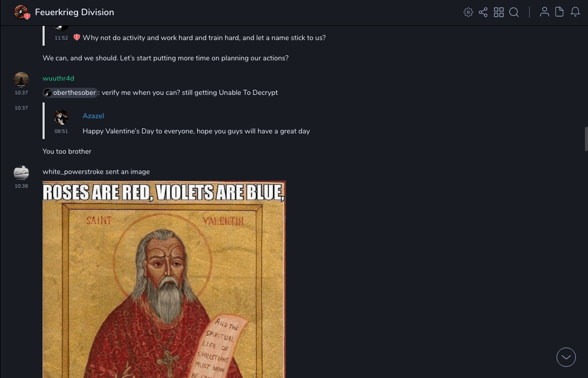
Task: Open the apps grid icon
Action: click(499, 12)
